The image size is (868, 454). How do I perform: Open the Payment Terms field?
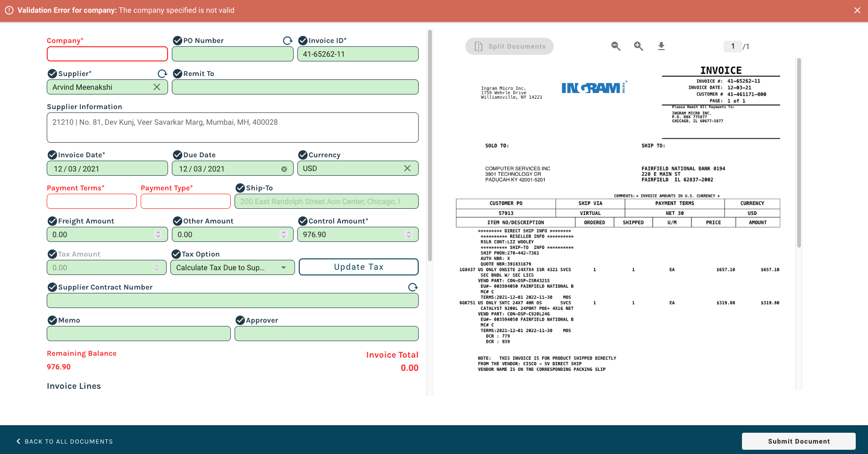point(92,201)
